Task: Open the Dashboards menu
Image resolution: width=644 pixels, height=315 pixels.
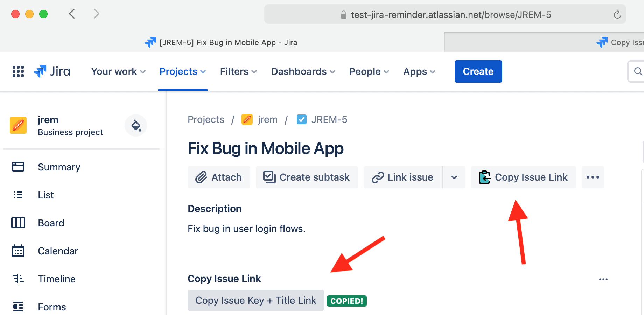Action: (303, 71)
